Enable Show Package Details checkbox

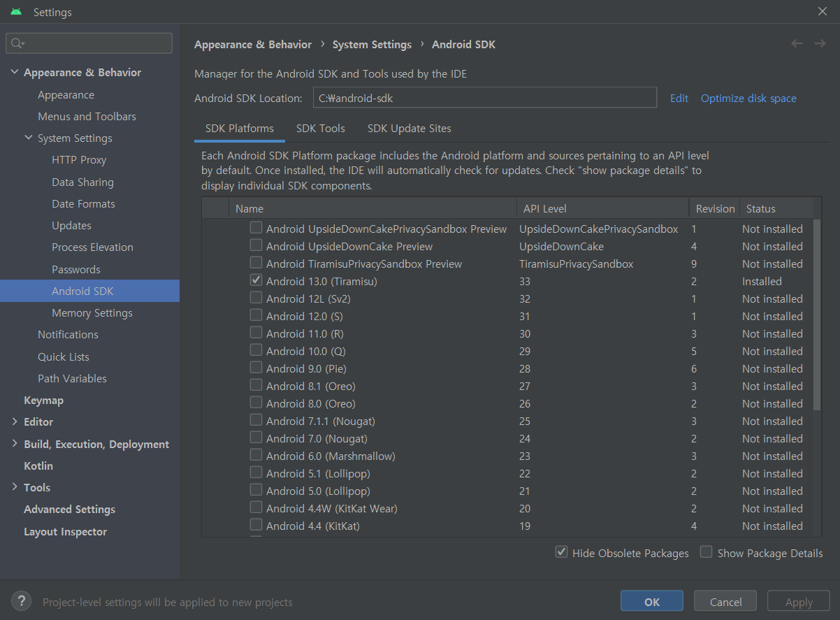707,552
